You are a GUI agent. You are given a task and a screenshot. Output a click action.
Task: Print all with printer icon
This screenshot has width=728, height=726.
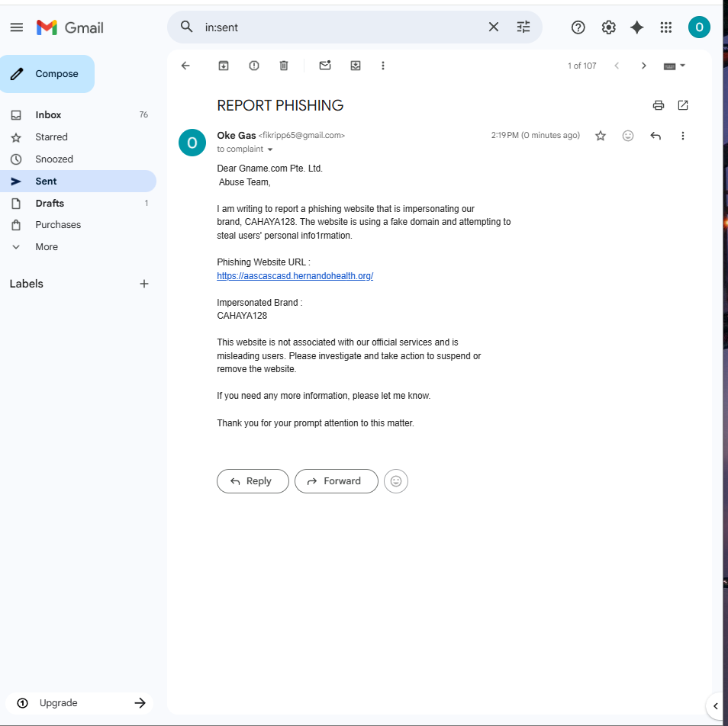pos(659,105)
